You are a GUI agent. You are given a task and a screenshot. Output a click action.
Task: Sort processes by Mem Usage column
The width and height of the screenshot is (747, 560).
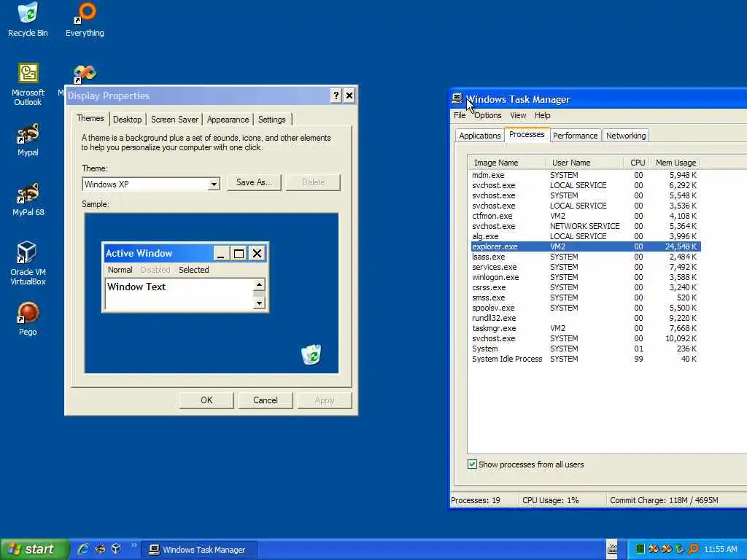676,163
